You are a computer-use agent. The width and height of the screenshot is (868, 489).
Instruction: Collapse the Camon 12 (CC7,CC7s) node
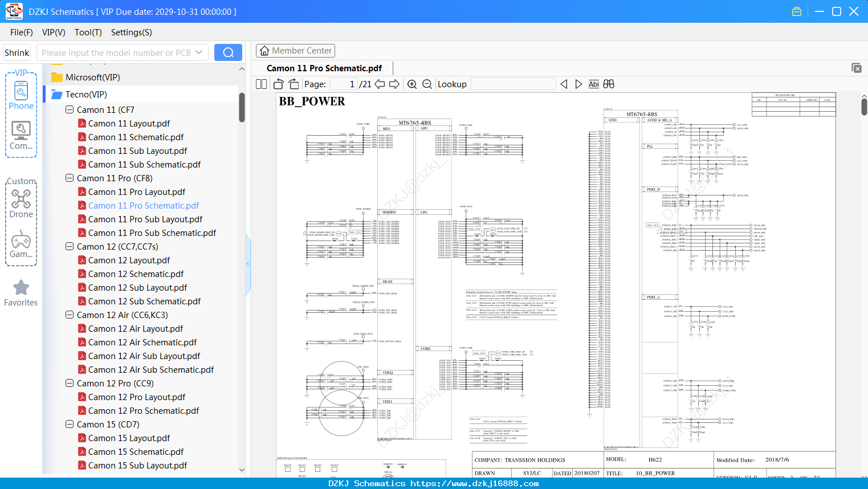point(70,246)
